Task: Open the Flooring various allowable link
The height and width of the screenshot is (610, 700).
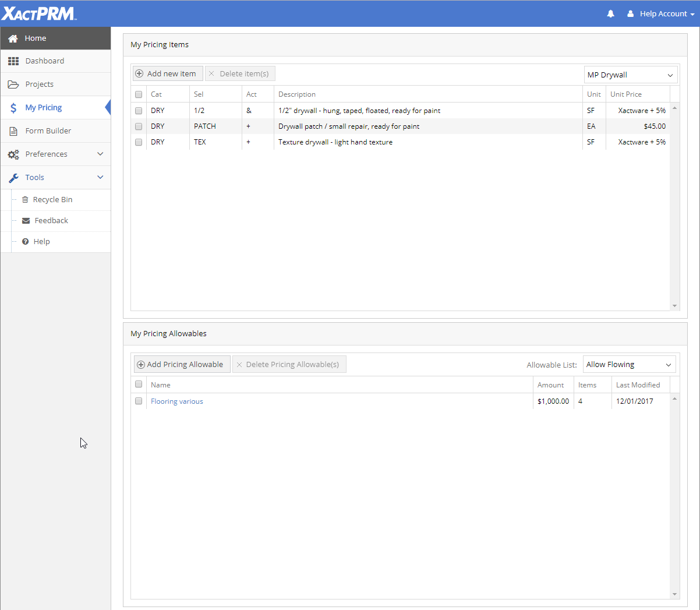Action: (x=177, y=401)
